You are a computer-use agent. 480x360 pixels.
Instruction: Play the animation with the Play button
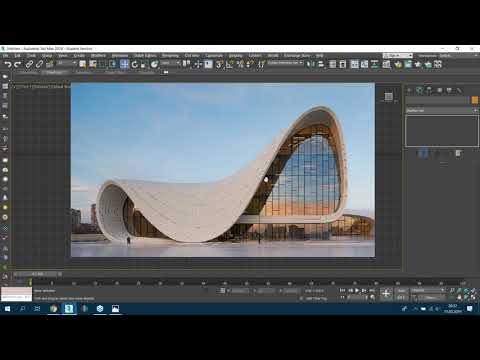pyautogui.click(x=357, y=290)
